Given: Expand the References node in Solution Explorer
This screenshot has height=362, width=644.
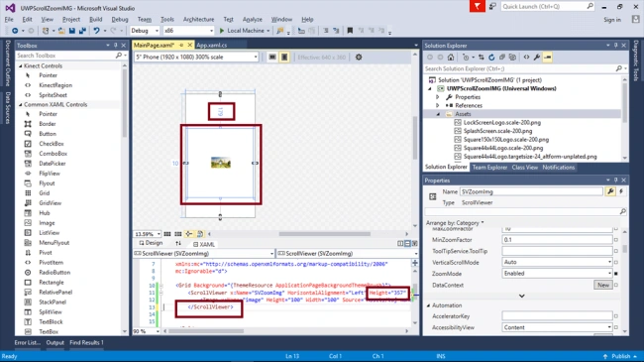Looking at the screenshot, I should pyautogui.click(x=437, y=106).
